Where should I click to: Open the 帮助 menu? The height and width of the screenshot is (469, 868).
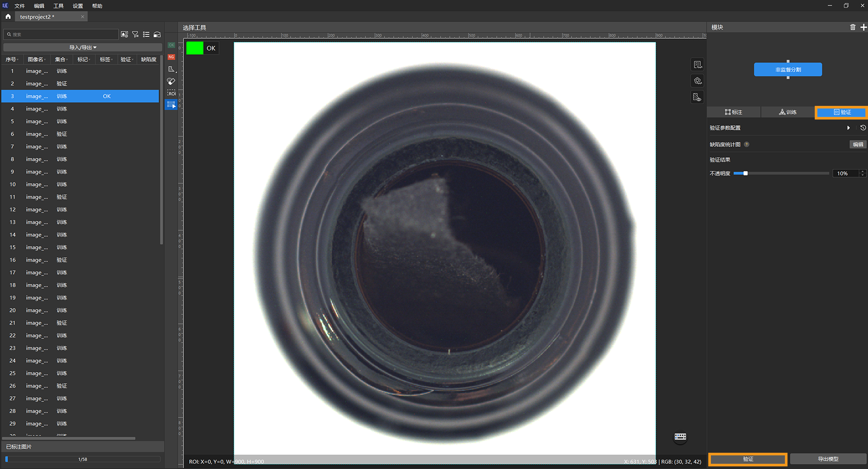click(x=97, y=6)
